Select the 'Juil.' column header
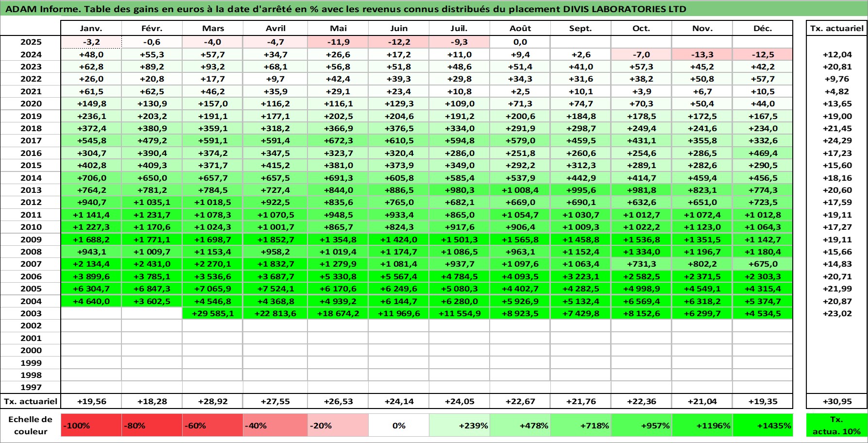Viewport: 868px width, 443px height. click(x=459, y=28)
